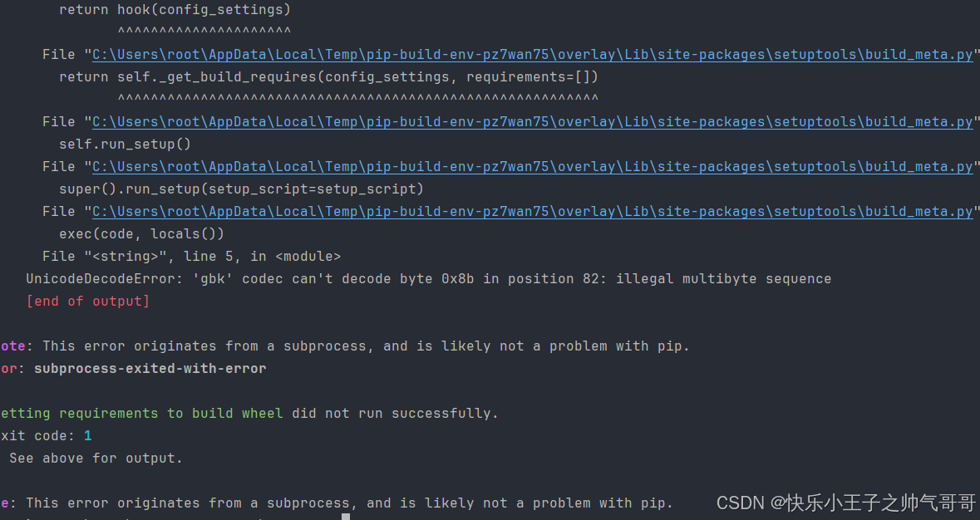Click the 'See above for output.' line

pos(96,459)
